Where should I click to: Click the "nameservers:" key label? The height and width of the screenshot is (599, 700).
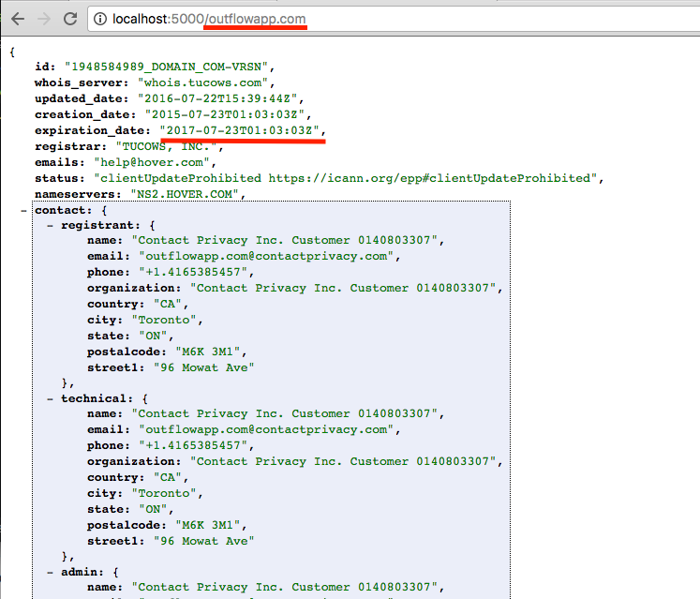click(x=78, y=194)
